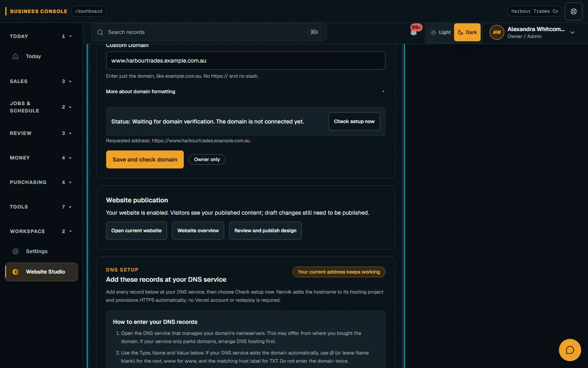This screenshot has width=588, height=368.
Task: Expand the SALES sidebar section
Action: pos(41,81)
